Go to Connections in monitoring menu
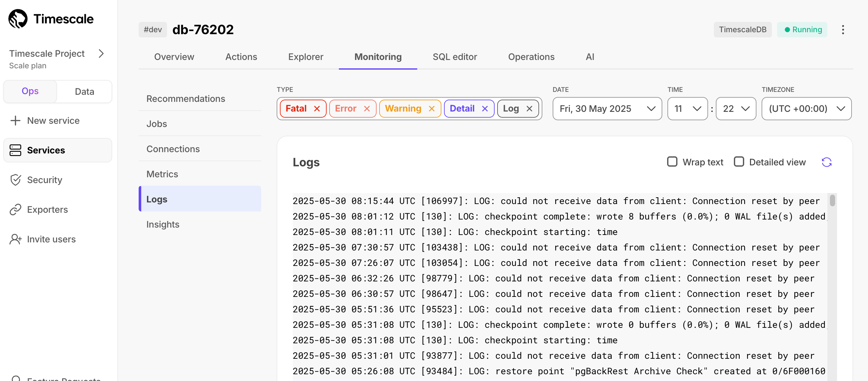This screenshot has height=381, width=868. pos(200,149)
